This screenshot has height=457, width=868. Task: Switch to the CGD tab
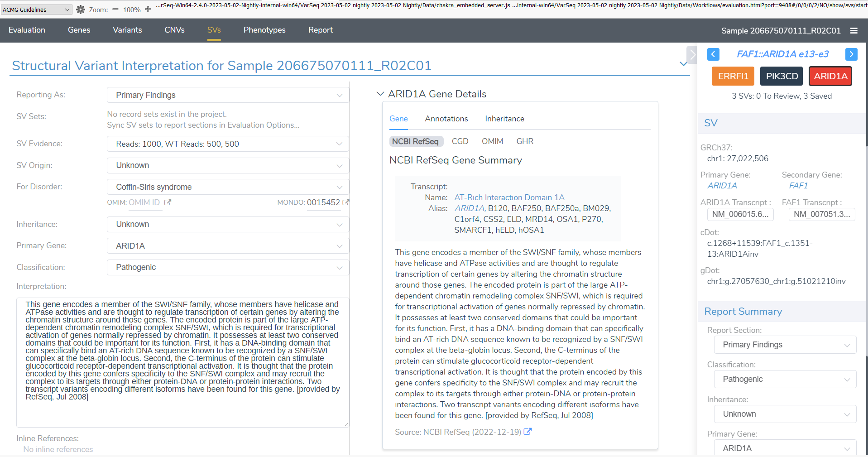tap(460, 141)
